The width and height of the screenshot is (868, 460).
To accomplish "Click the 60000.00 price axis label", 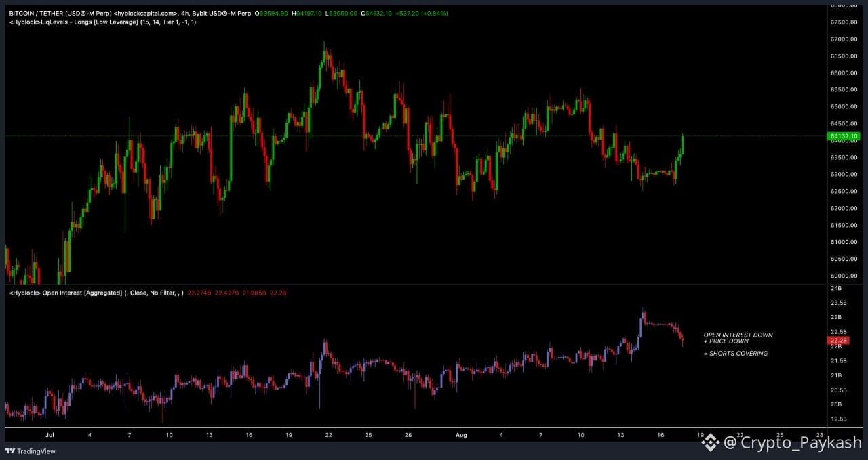I will click(844, 276).
